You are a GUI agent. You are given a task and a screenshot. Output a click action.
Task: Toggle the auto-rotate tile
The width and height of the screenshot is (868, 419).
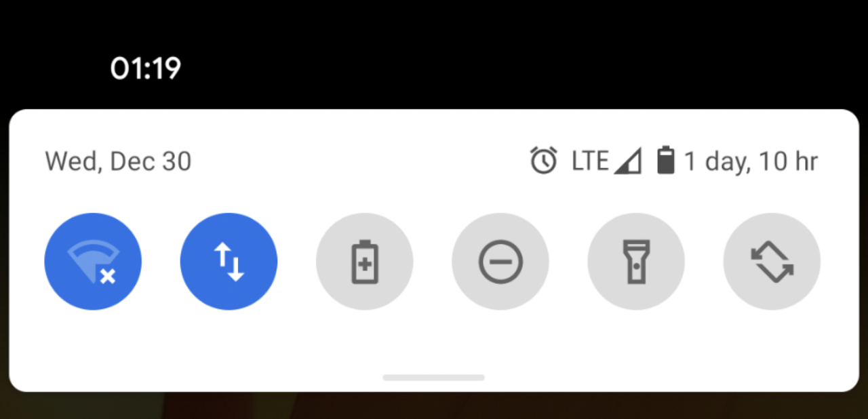click(x=772, y=262)
